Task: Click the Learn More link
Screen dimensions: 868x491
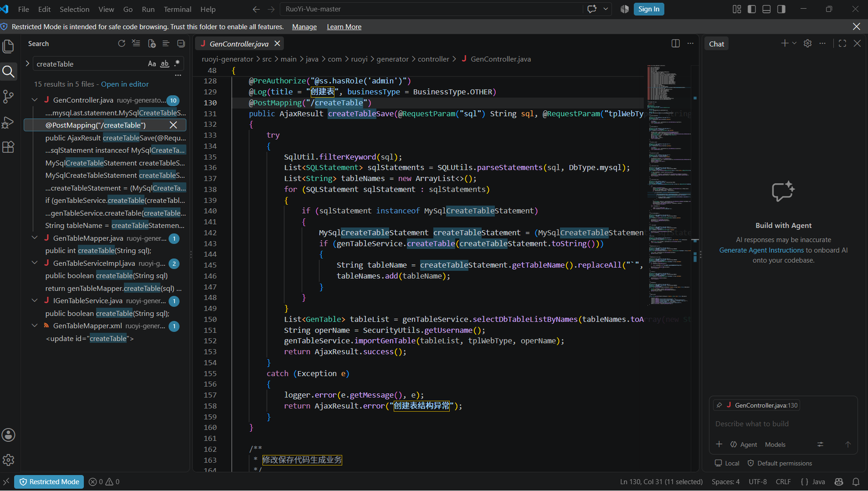Action: [344, 27]
